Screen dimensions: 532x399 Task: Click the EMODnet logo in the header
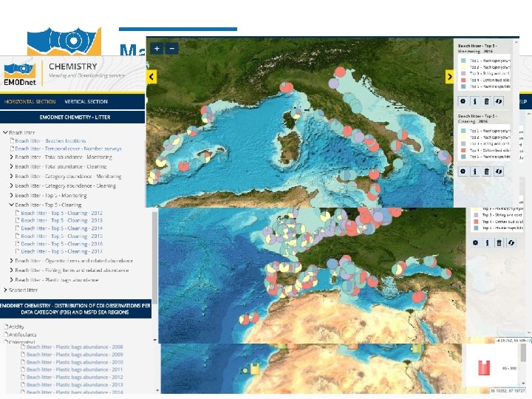coord(20,74)
